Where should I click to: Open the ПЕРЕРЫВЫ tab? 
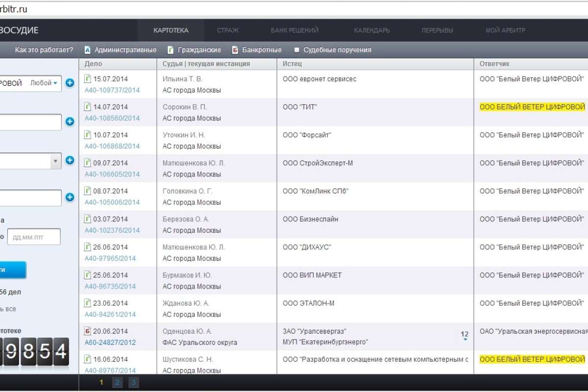click(437, 30)
